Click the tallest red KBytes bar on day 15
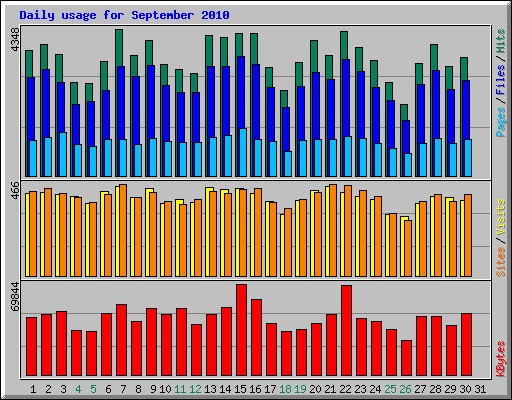Image resolution: width=512 pixels, height=400 pixels. [242, 330]
